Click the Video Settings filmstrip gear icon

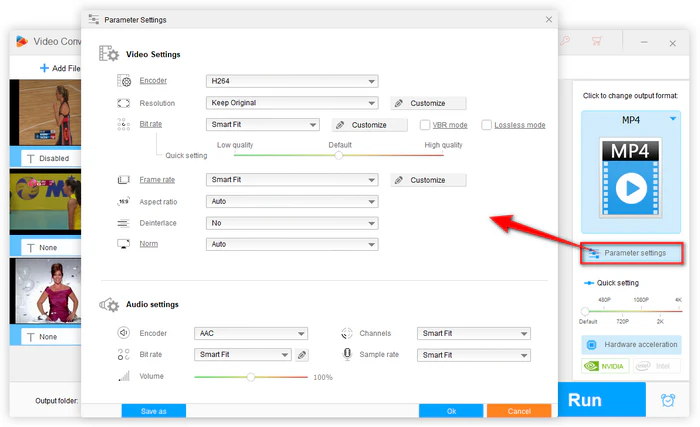pos(108,54)
